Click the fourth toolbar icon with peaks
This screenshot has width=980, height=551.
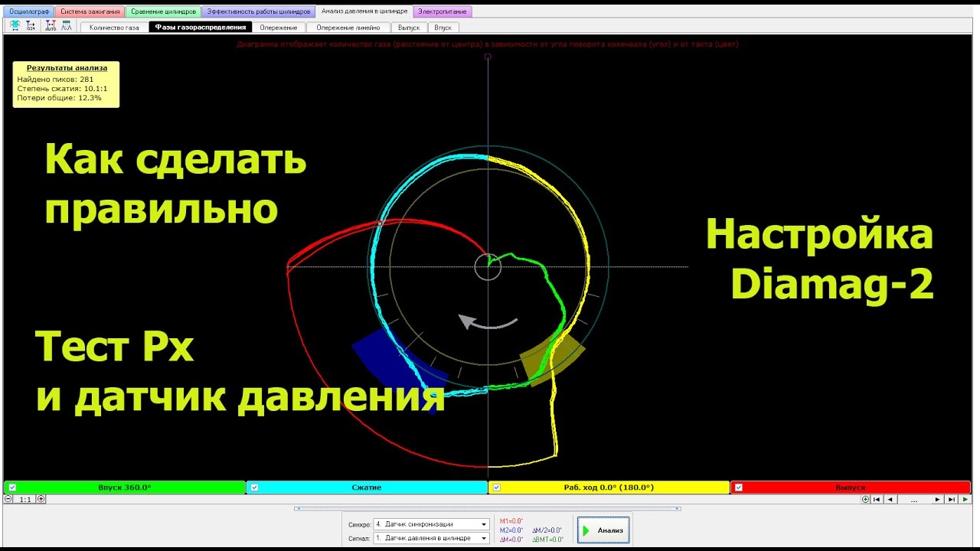pyautogui.click(x=67, y=26)
